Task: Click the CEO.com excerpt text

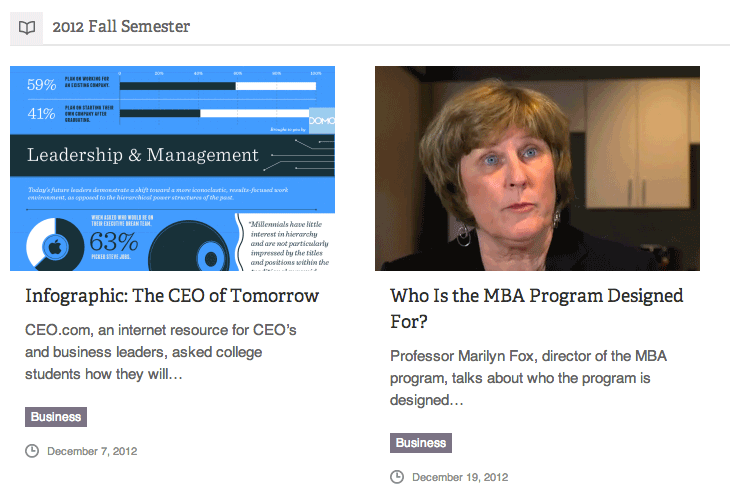Action: tap(161, 352)
